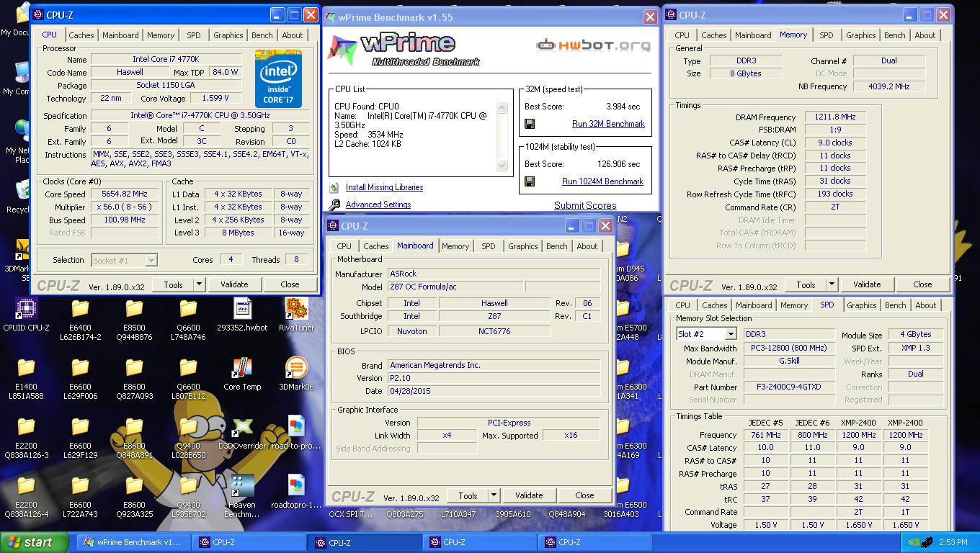Expand the Slot #2 memory slot dropdown
This screenshot has height=553, width=980.
(731, 334)
